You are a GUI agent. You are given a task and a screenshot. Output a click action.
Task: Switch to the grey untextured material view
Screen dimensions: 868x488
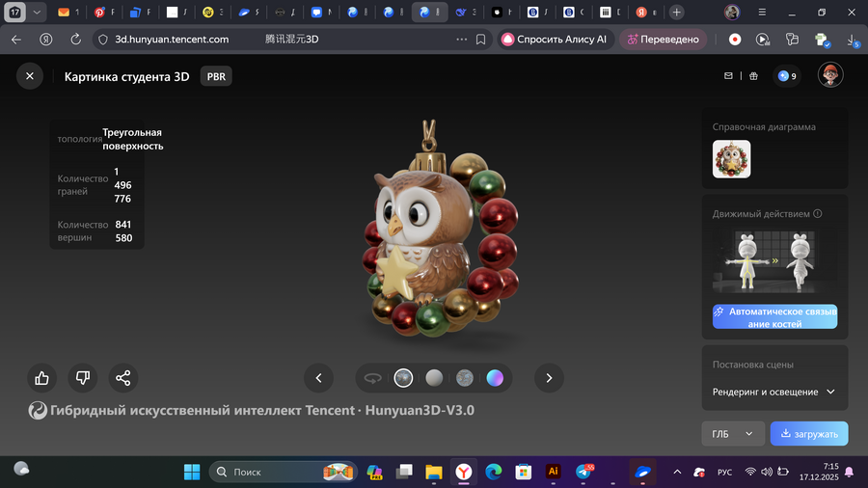point(434,378)
